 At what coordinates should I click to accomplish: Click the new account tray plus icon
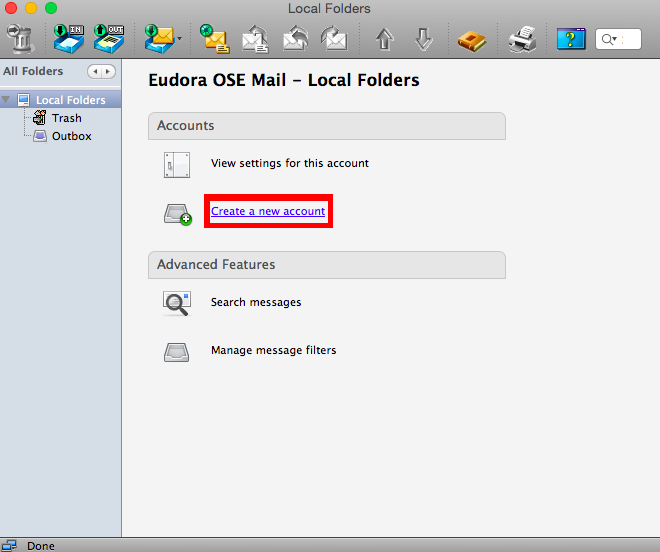pyautogui.click(x=178, y=214)
